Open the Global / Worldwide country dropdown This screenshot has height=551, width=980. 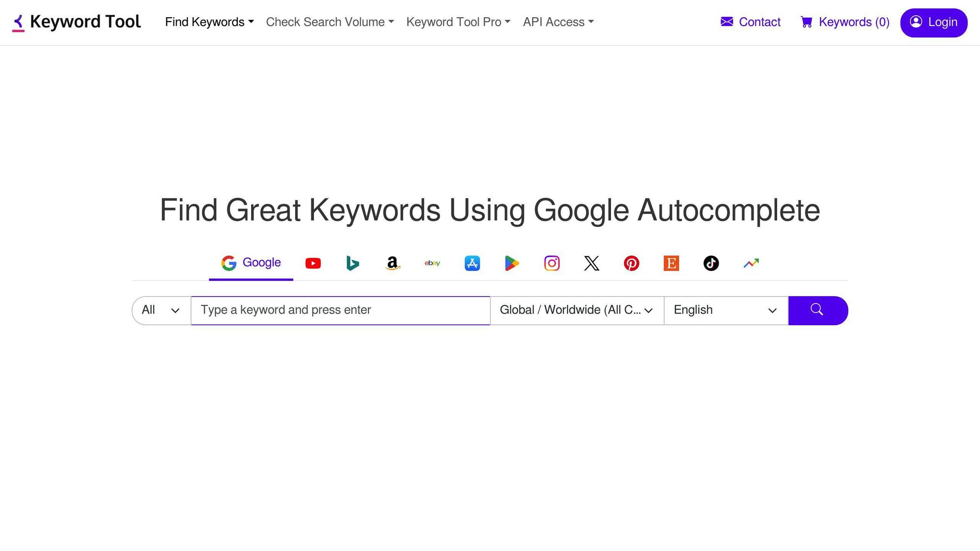pyautogui.click(x=577, y=310)
